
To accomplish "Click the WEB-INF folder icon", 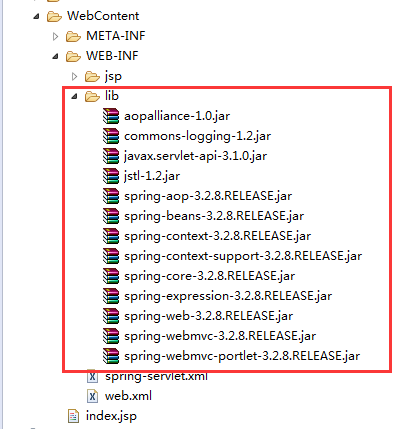I will [x=73, y=56].
